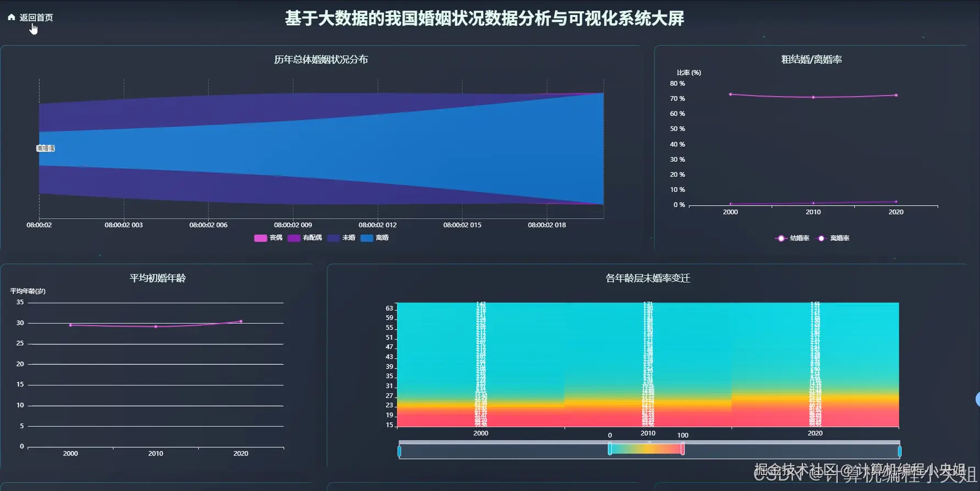
Task: Click the 2010 point on the first-marriage age line
Action: [155, 327]
